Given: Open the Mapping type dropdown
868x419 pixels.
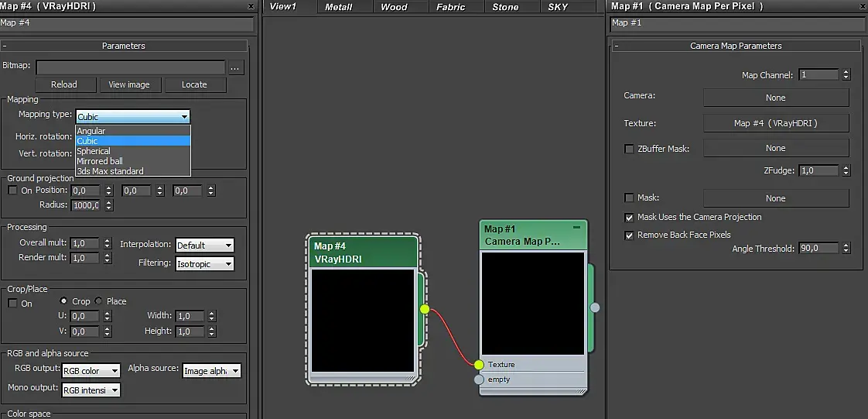Looking at the screenshot, I should 133,116.
